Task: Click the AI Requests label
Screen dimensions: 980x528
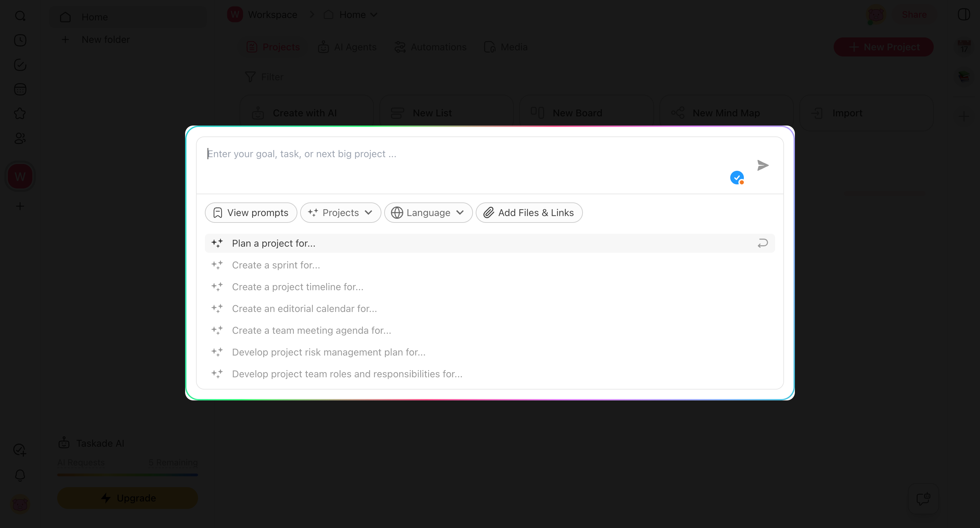Action: pyautogui.click(x=81, y=462)
